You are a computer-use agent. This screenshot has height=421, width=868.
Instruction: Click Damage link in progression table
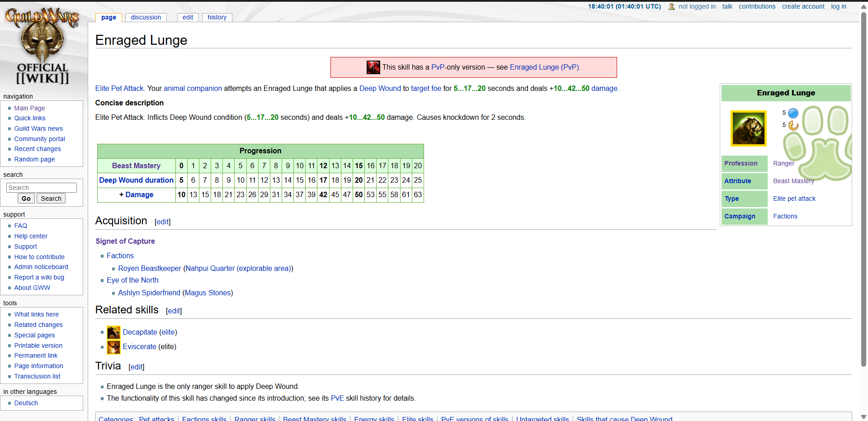point(139,195)
